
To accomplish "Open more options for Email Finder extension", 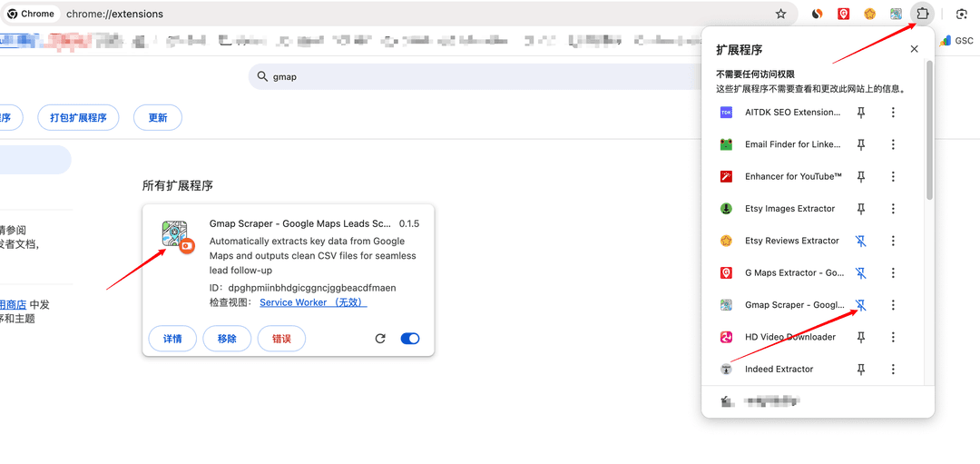I will (893, 144).
